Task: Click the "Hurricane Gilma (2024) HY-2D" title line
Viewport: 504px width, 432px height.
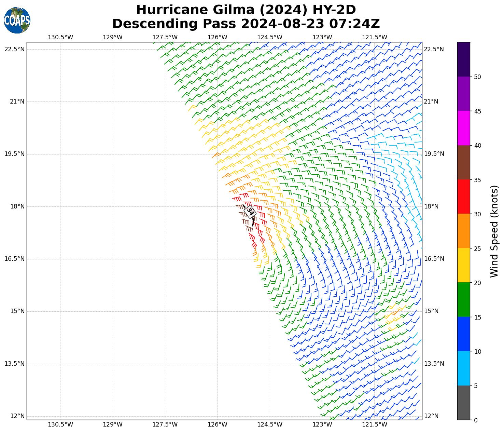Action: click(x=246, y=10)
